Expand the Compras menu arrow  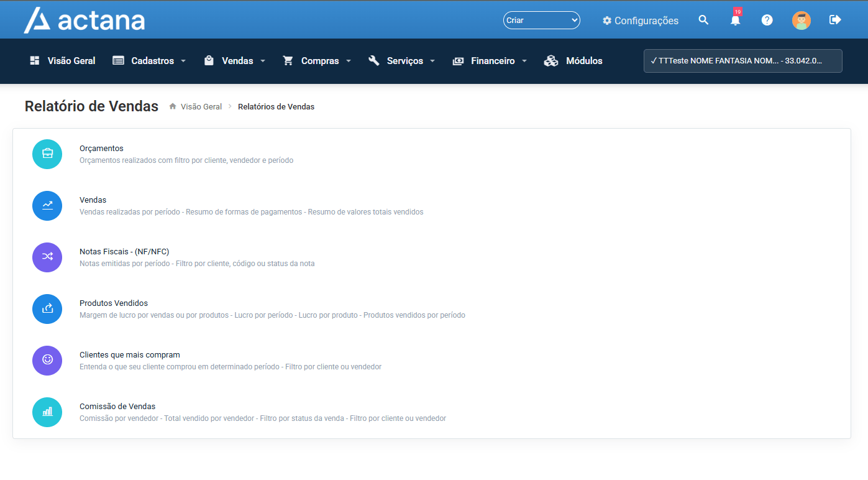tap(349, 61)
